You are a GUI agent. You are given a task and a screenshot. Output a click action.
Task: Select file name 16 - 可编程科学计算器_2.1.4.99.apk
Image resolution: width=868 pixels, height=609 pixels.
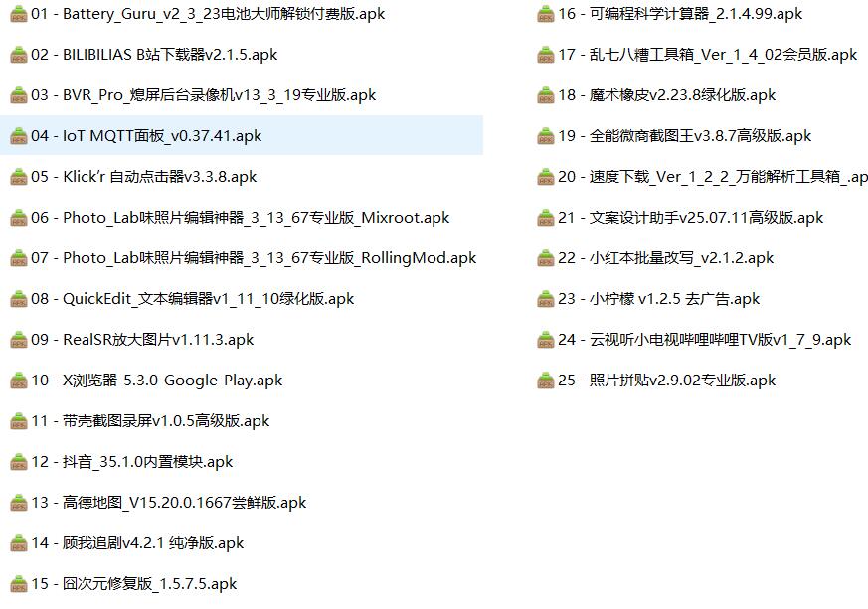680,14
